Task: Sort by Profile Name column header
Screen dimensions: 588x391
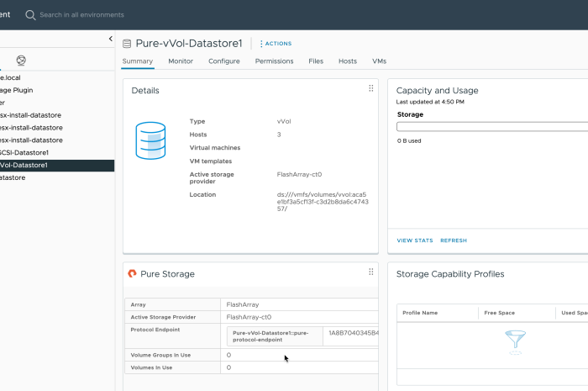Action: [x=420, y=313]
